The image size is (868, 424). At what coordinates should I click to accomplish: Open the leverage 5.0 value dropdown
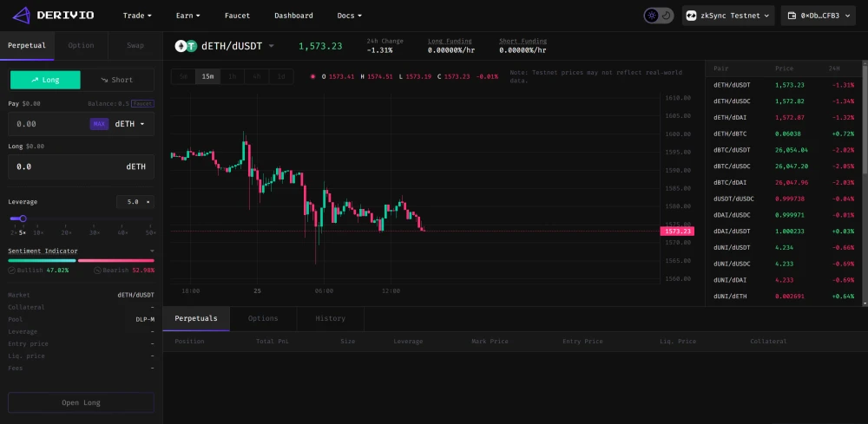coord(135,202)
